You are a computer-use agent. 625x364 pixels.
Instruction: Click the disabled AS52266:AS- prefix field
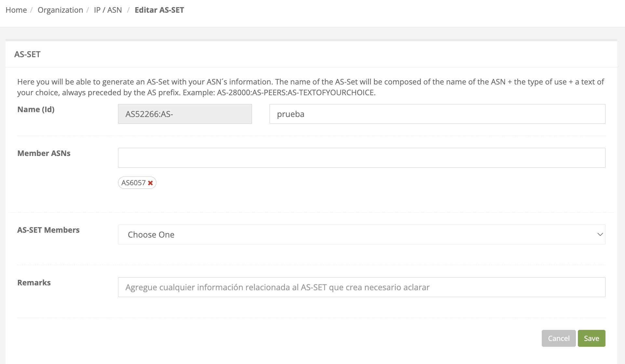click(x=185, y=114)
